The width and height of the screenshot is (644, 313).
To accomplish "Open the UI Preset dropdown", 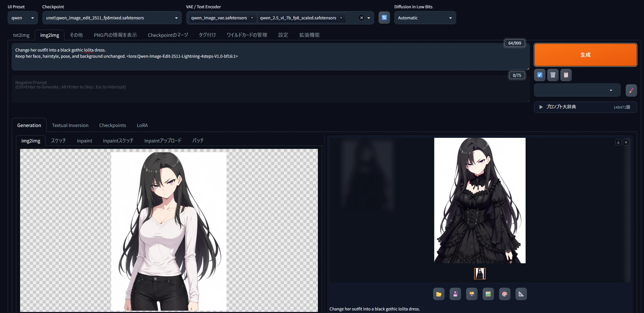I will pos(23,18).
